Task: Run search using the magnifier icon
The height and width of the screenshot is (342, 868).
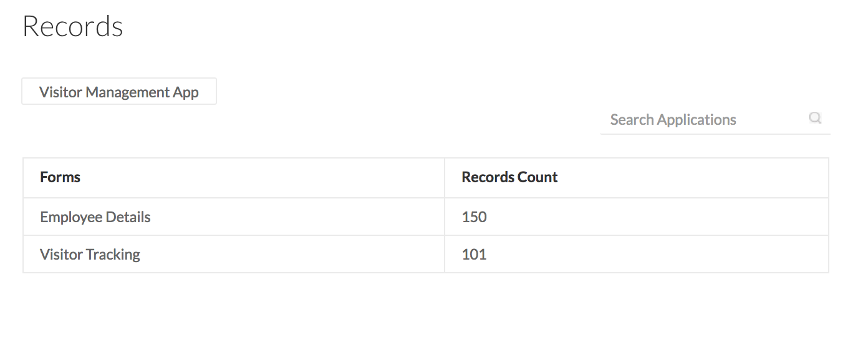Action: pyautogui.click(x=814, y=118)
